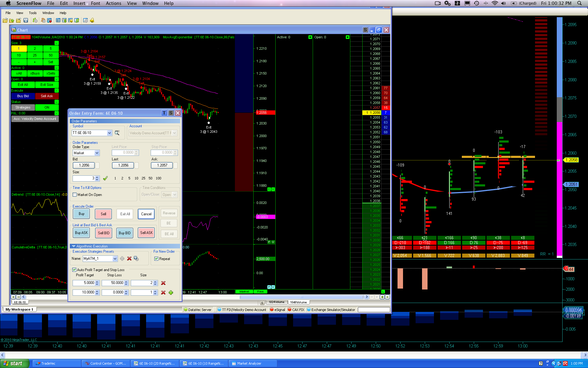Zoom in chart with green plus button

[x=382, y=297]
